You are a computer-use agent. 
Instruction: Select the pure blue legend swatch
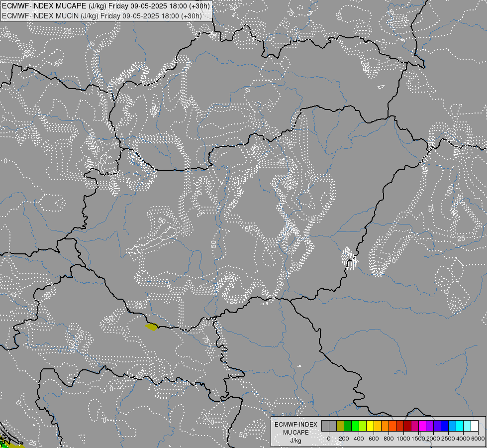[444, 426]
